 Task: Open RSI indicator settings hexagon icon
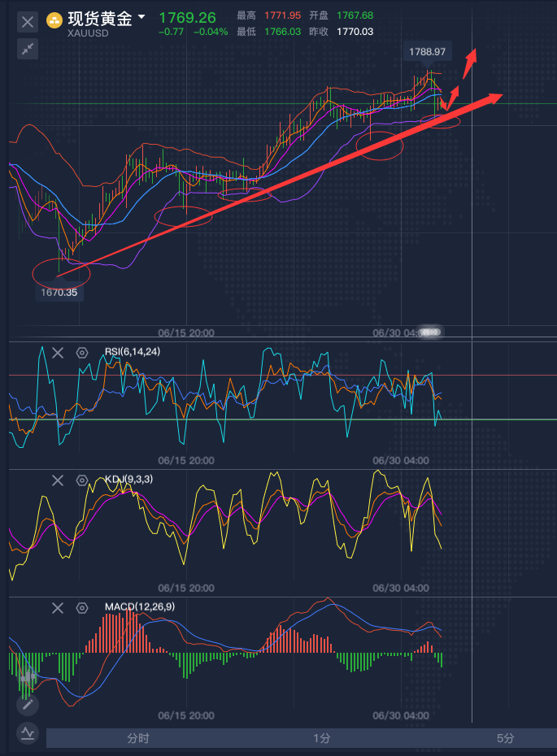pos(82,353)
